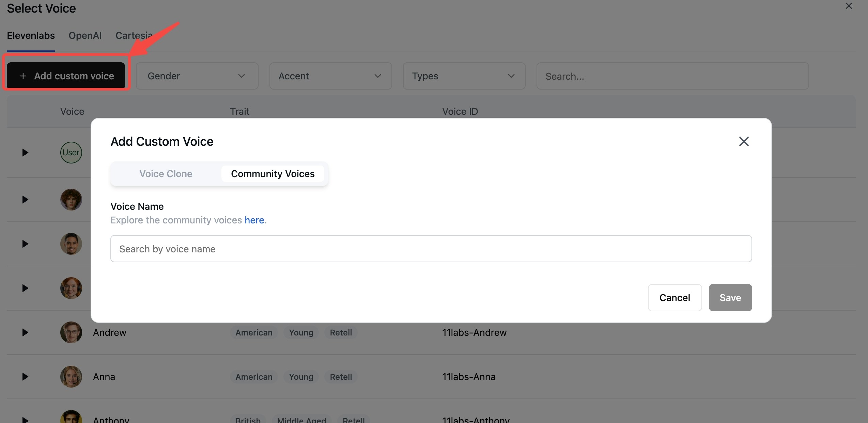Open the Gender filter dropdown
This screenshot has width=868, height=423.
(x=197, y=76)
